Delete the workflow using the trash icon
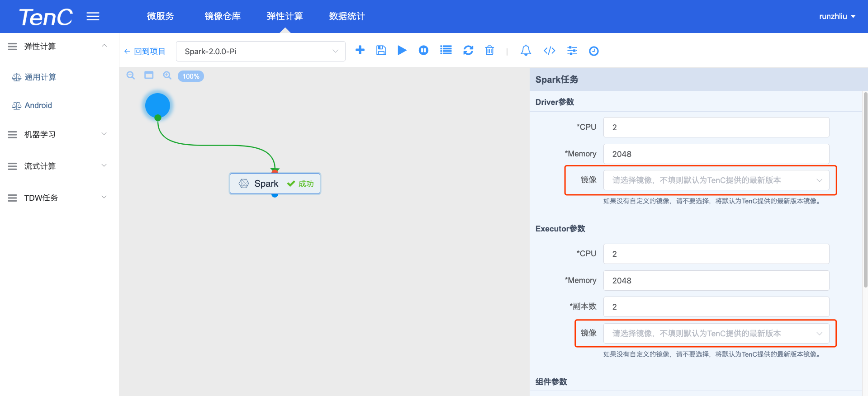 click(489, 50)
